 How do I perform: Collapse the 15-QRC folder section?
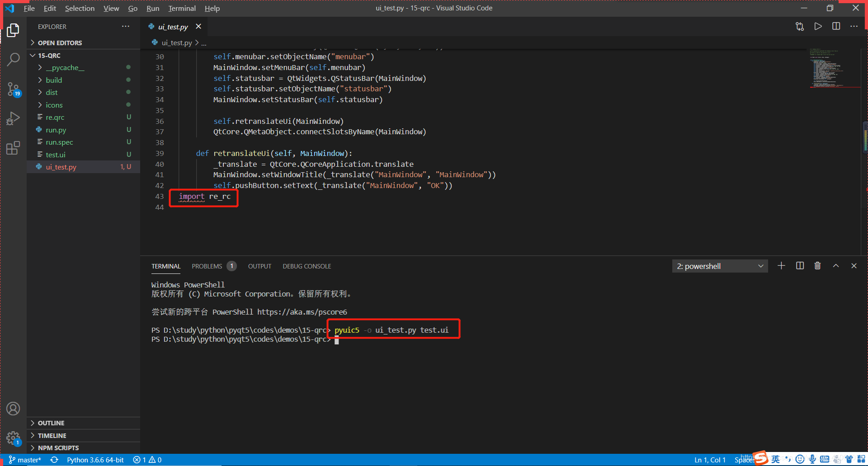(84, 55)
